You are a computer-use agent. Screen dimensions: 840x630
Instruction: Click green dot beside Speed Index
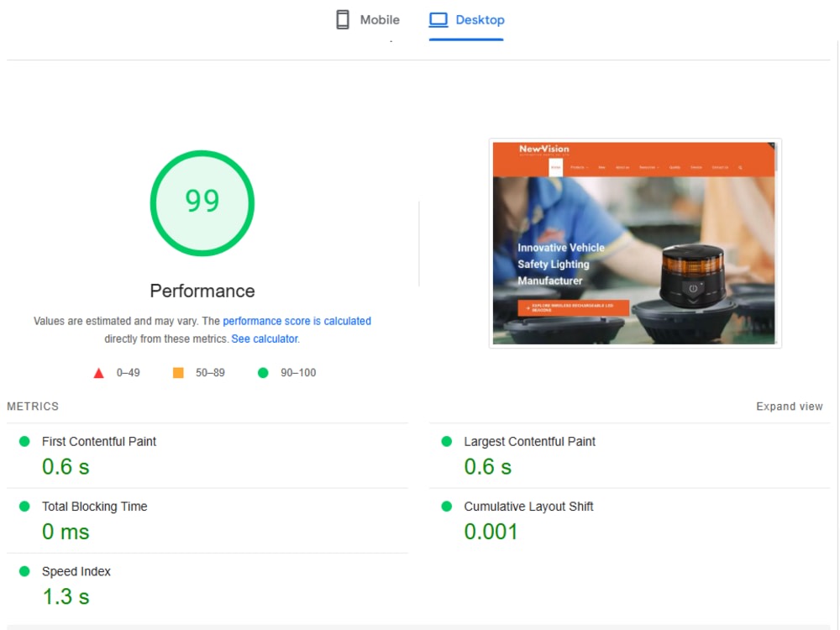click(24, 571)
